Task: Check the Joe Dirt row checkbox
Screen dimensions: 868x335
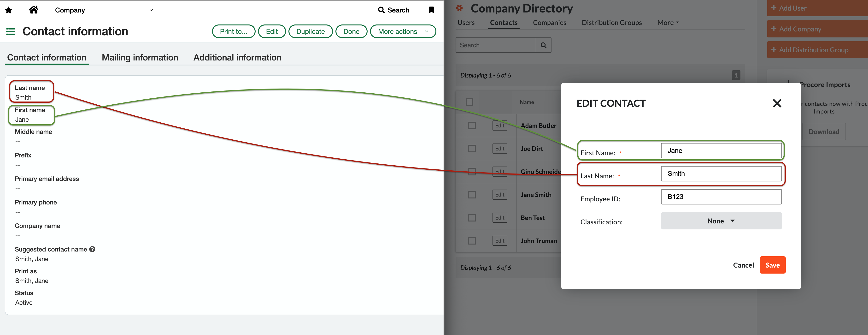Action: (472, 149)
